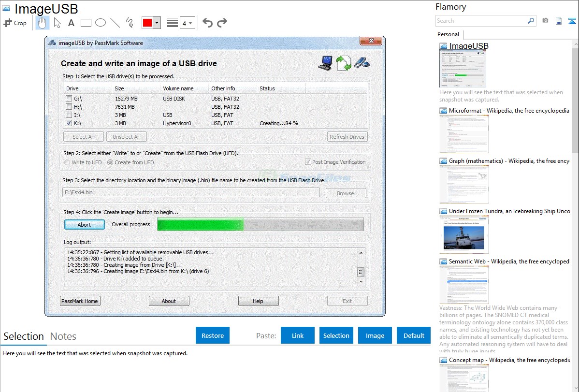Viewport: 579px width, 392px height.
Task: Click the Semantic Web snapshot icon
Action: pos(443,261)
